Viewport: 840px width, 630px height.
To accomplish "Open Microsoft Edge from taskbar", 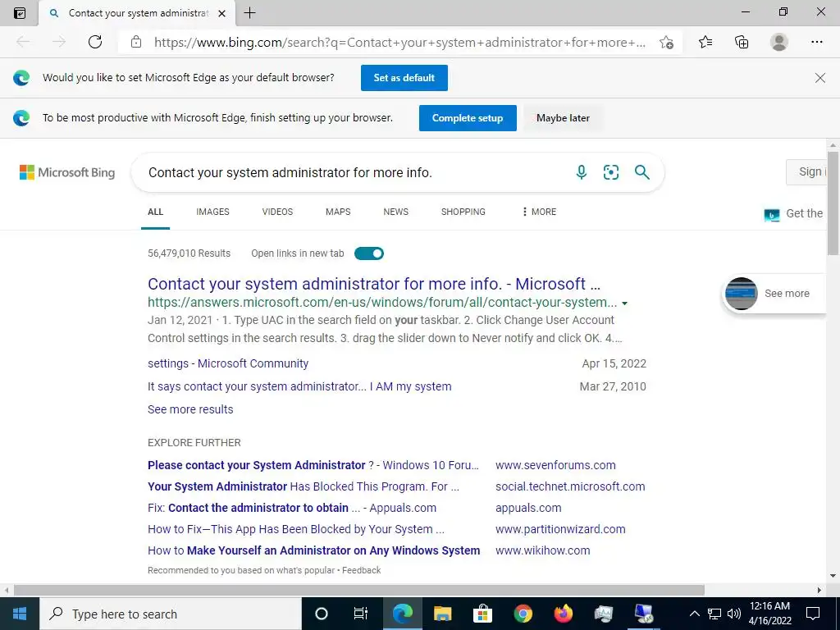I will pyautogui.click(x=403, y=614).
